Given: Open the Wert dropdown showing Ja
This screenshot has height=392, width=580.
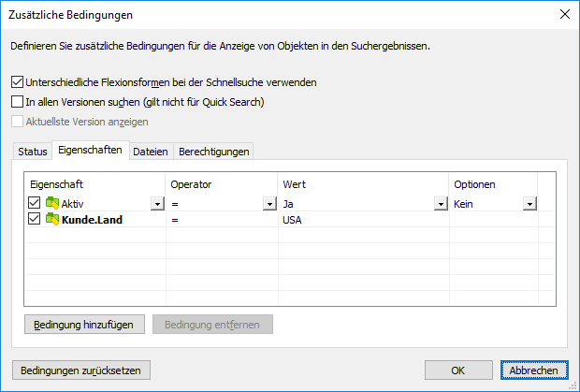Looking at the screenshot, I should point(440,204).
